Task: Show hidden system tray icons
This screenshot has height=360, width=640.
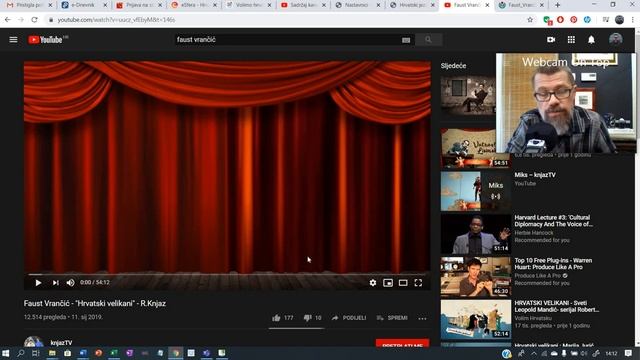Action: 533,353
